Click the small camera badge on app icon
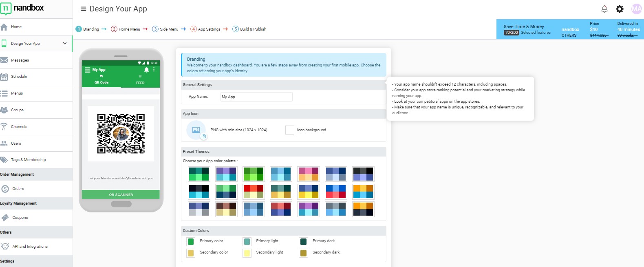Image resolution: width=644 pixels, height=267 pixels. [204, 137]
